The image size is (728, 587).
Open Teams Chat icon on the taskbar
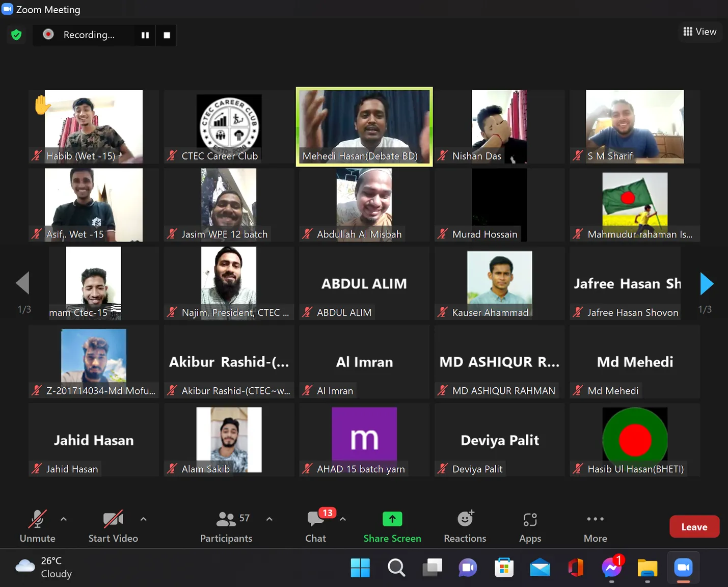coord(468,568)
